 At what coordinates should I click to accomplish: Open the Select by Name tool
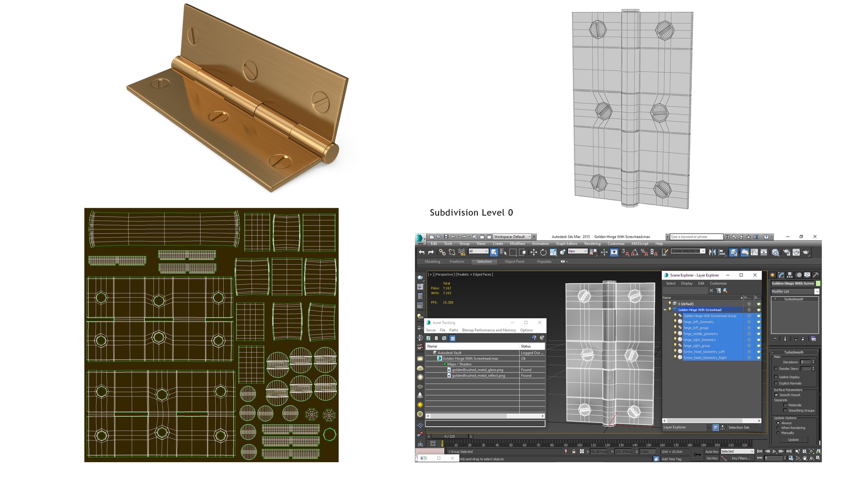503,252
